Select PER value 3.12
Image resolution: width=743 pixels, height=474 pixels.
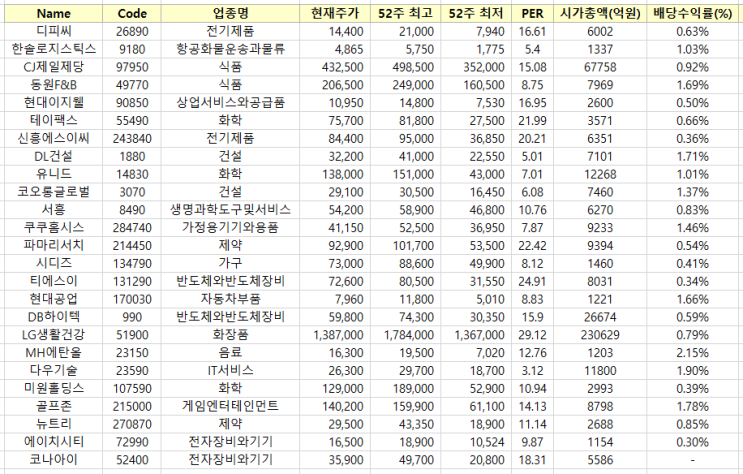[532, 371]
